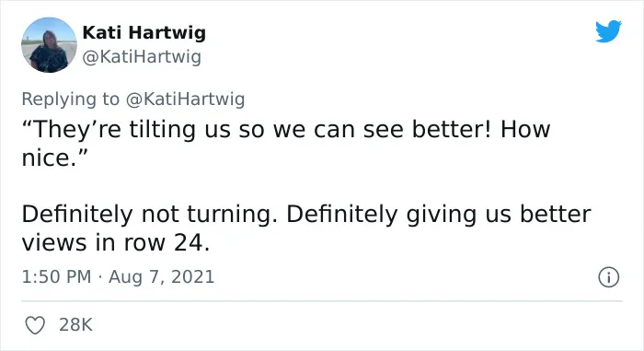Image resolution: width=644 pixels, height=351 pixels.
Task: Open the @KatiHartwig handle under name
Action: (142, 57)
